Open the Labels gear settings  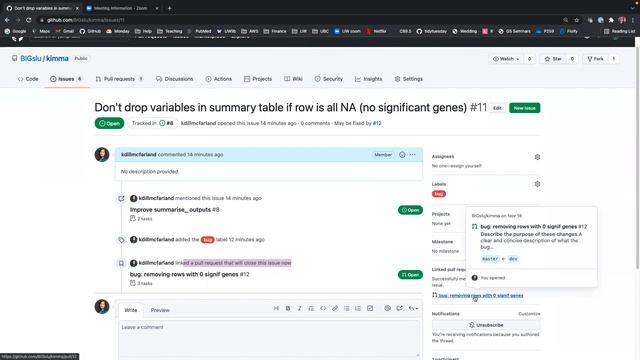coord(537,184)
